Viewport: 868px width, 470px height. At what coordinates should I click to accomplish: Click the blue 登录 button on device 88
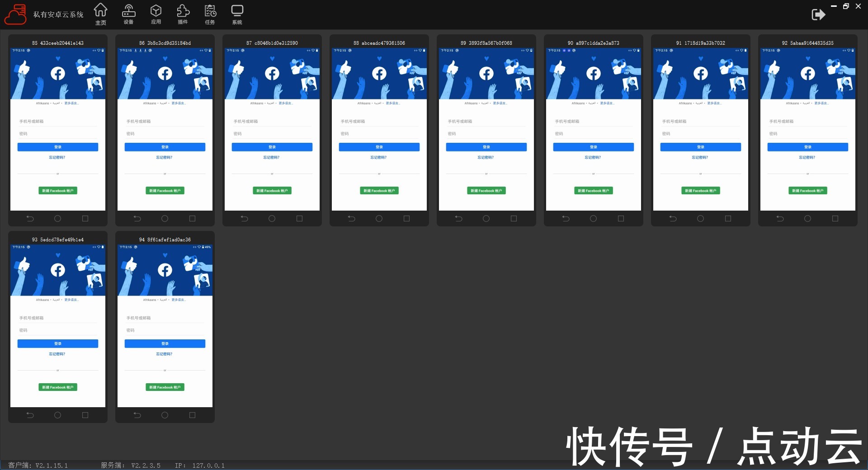(379, 147)
